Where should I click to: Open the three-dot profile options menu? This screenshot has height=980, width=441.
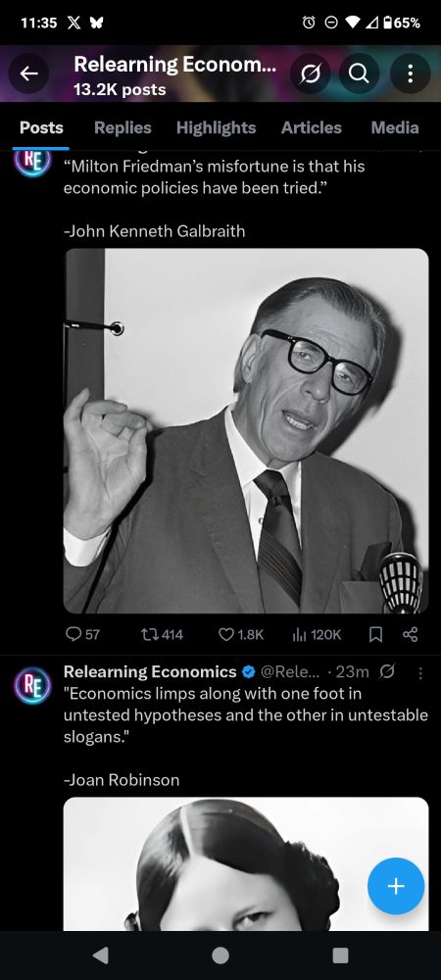point(410,74)
